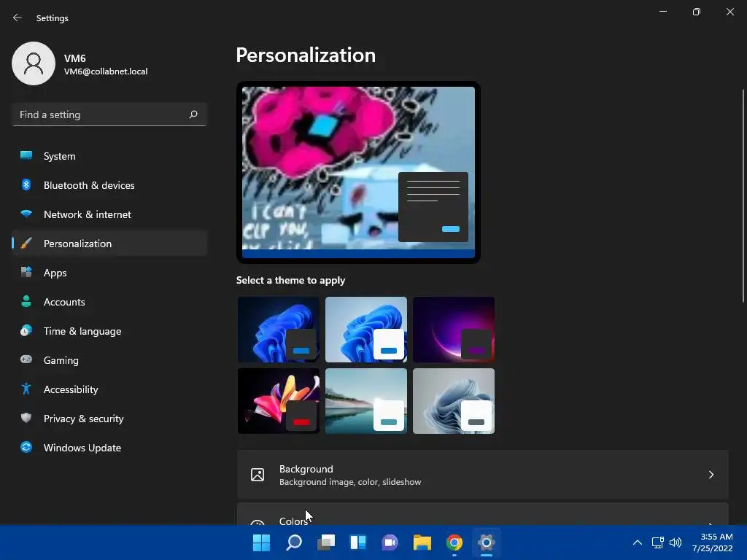Click the Apps icon in sidebar
Image resolution: width=747 pixels, height=560 pixels.
pyautogui.click(x=26, y=273)
